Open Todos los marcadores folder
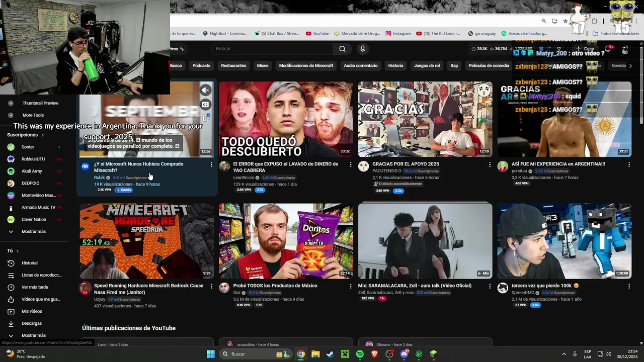Screen dimensions: 644x362 [x=616, y=34]
